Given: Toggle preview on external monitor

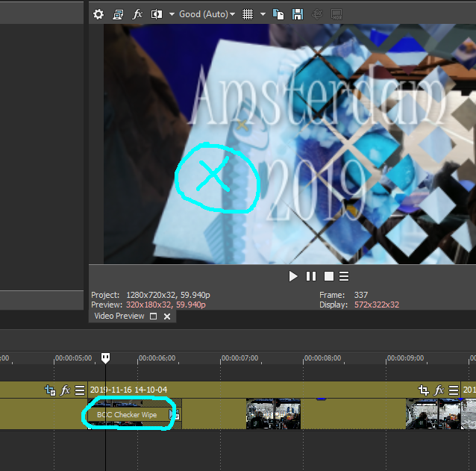Looking at the screenshot, I should (118, 14).
